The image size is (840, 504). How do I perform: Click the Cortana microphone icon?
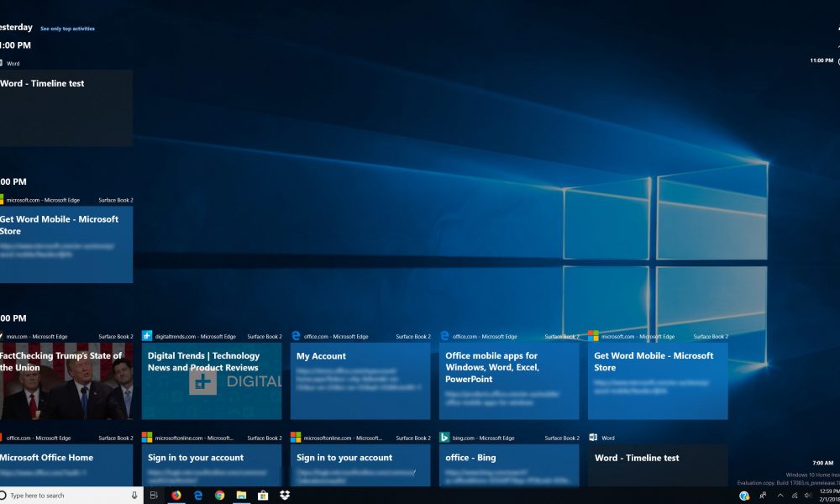click(x=134, y=496)
